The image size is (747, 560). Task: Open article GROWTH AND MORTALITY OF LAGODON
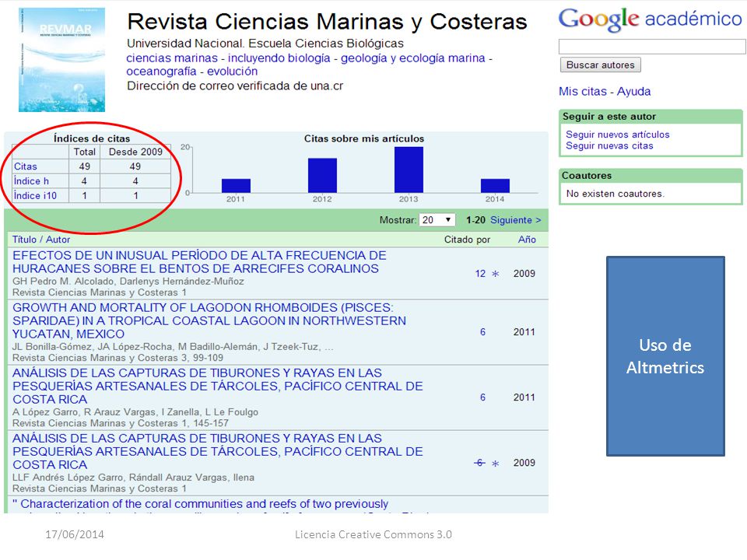(209, 321)
